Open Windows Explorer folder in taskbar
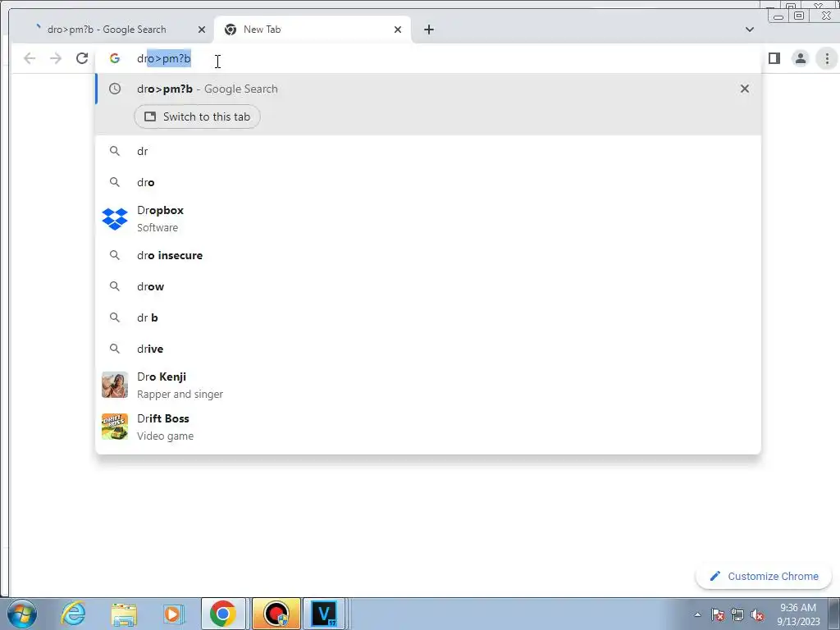The height and width of the screenshot is (630, 840). pyautogui.click(x=124, y=614)
